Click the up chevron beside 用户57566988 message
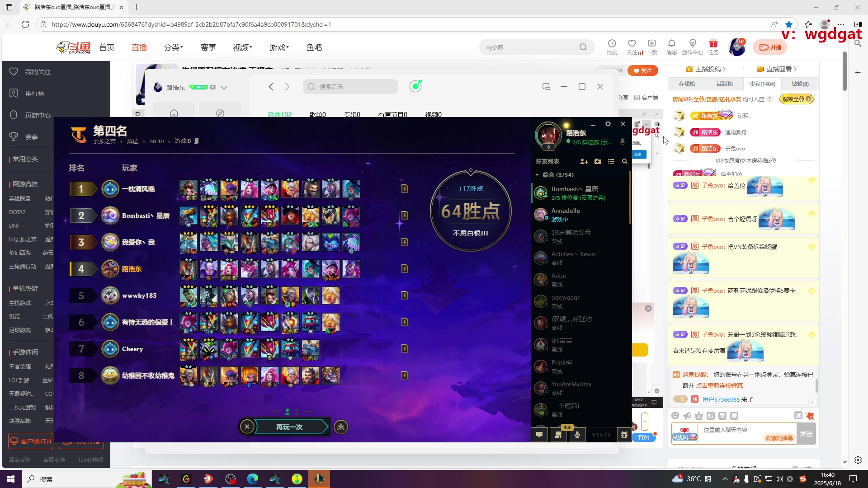Image resolution: width=868 pixels, height=488 pixels. [x=812, y=402]
